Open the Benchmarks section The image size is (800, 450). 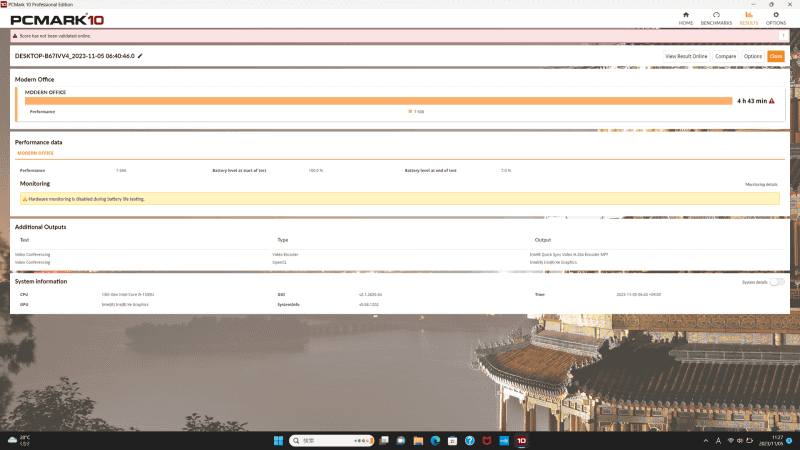[716, 18]
